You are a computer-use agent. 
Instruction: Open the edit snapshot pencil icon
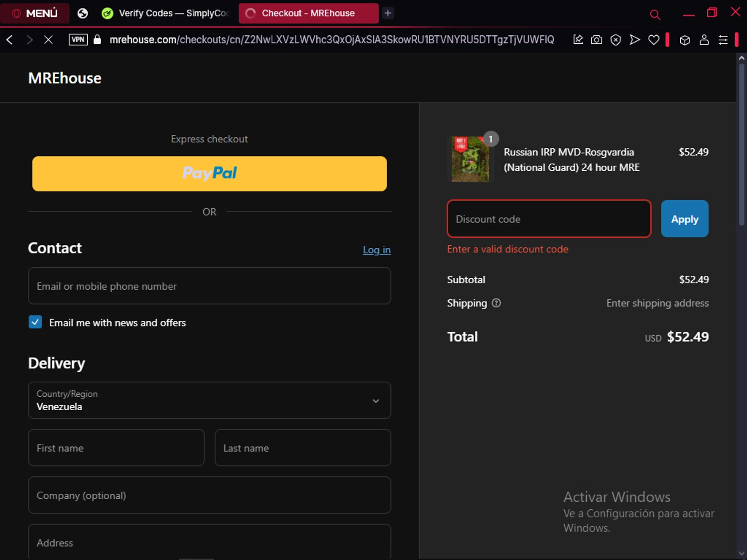click(x=578, y=40)
